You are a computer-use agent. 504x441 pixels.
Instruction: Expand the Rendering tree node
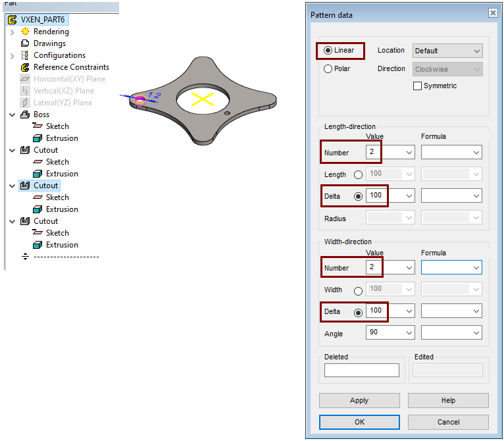click(13, 32)
